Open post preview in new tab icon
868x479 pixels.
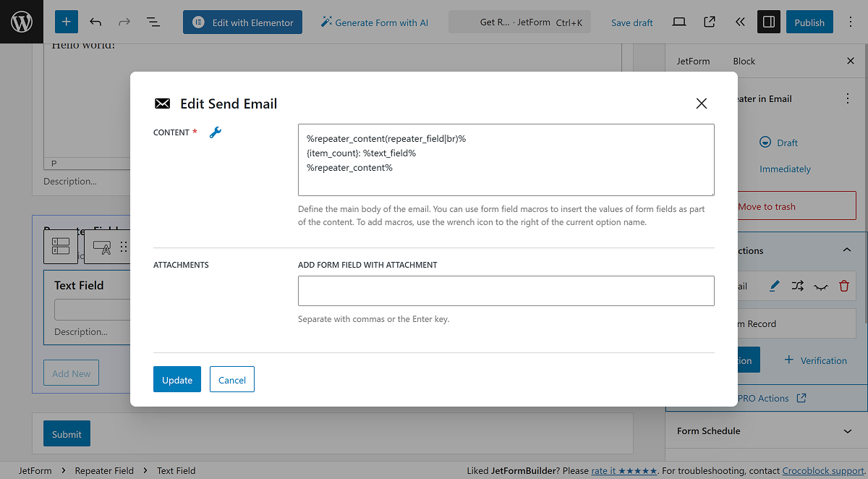[x=709, y=22]
